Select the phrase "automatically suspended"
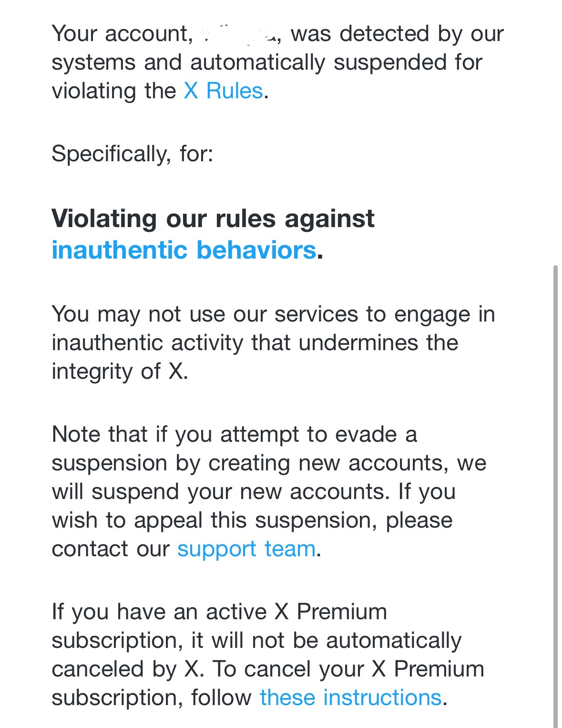The image size is (562, 728). coord(258,62)
